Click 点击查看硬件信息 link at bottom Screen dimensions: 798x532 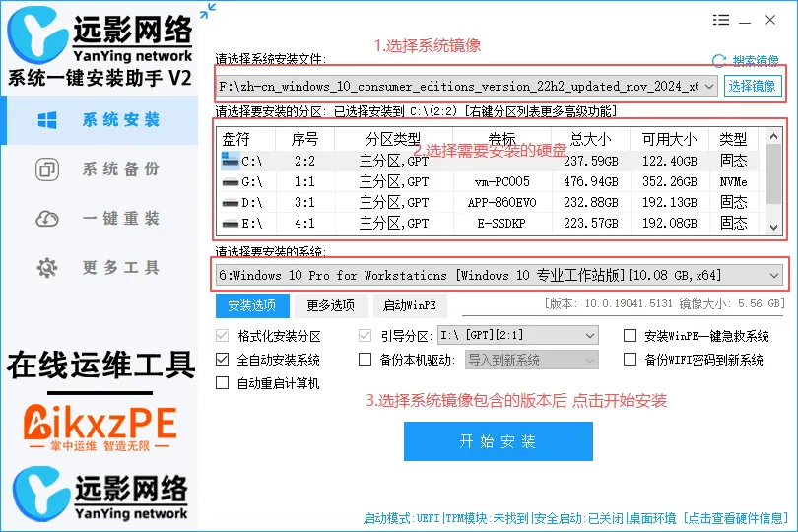736,519
